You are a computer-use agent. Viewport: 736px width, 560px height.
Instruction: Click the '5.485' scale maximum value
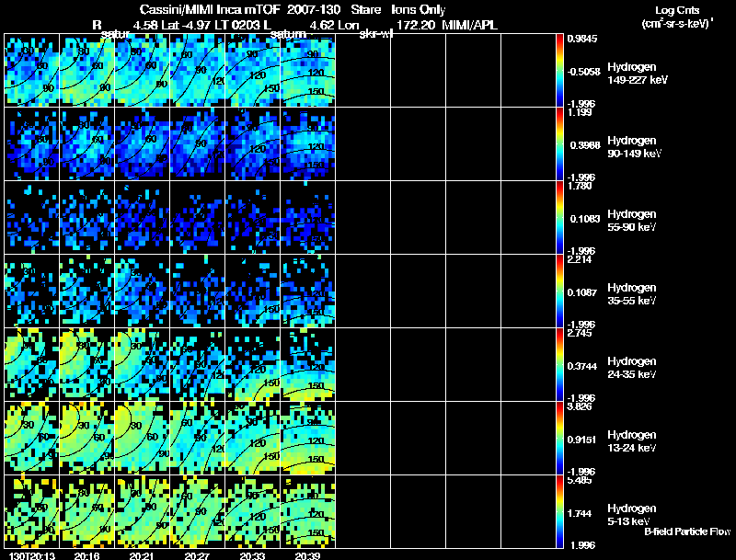581,480
